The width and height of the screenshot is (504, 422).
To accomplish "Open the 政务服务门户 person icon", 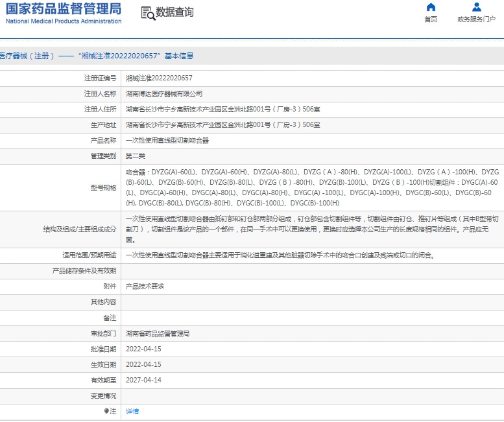I will 476,7.
